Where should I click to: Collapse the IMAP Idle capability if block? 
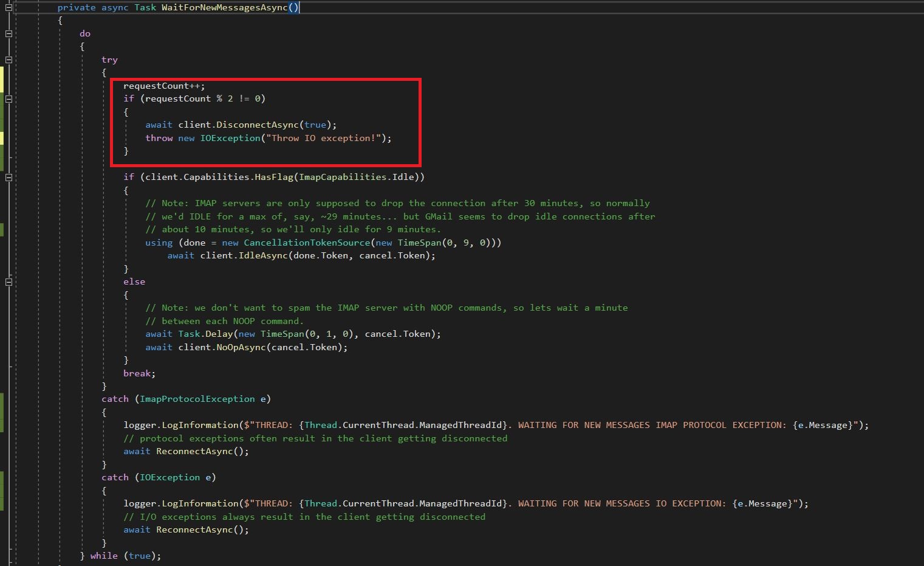pyautogui.click(x=9, y=178)
